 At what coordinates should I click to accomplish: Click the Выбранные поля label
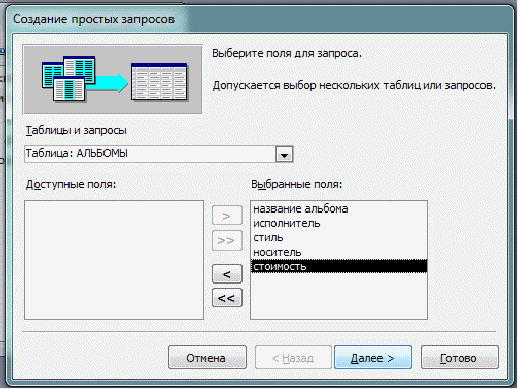tap(297, 184)
